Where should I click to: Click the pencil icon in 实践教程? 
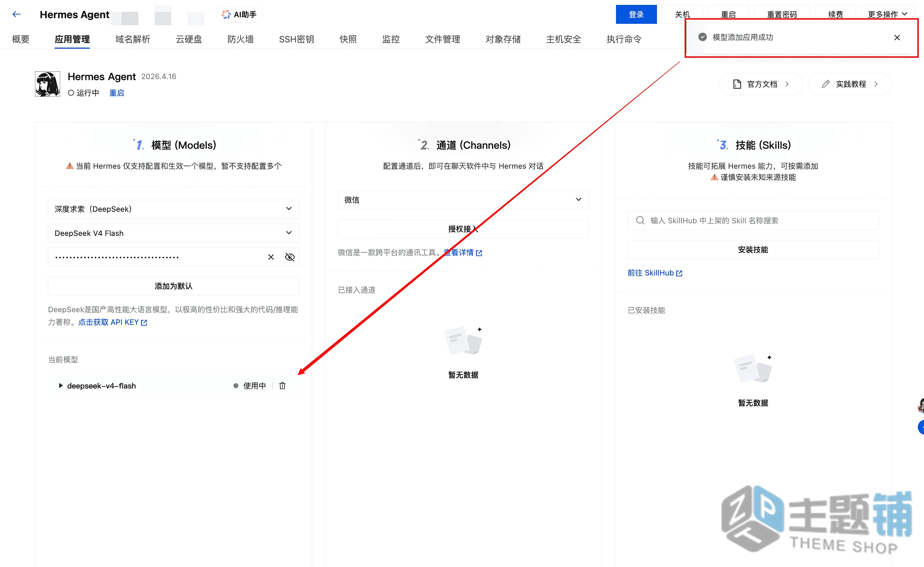tap(825, 84)
